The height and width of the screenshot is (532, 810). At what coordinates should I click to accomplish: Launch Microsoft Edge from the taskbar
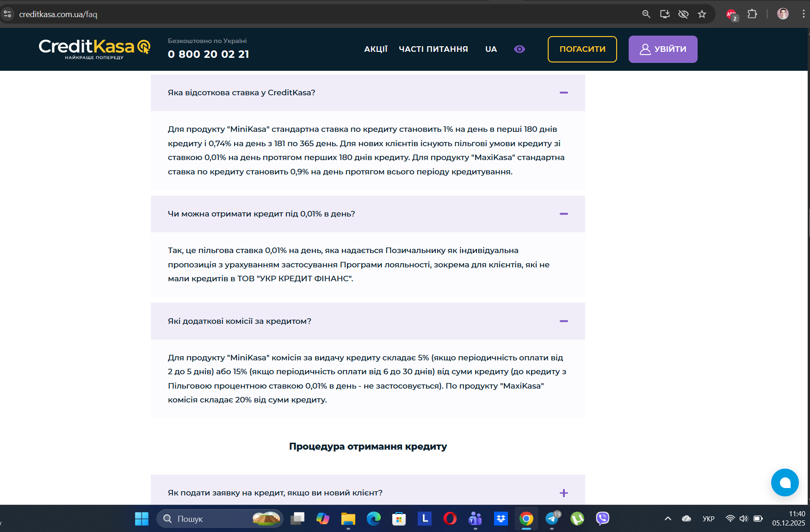click(x=373, y=519)
